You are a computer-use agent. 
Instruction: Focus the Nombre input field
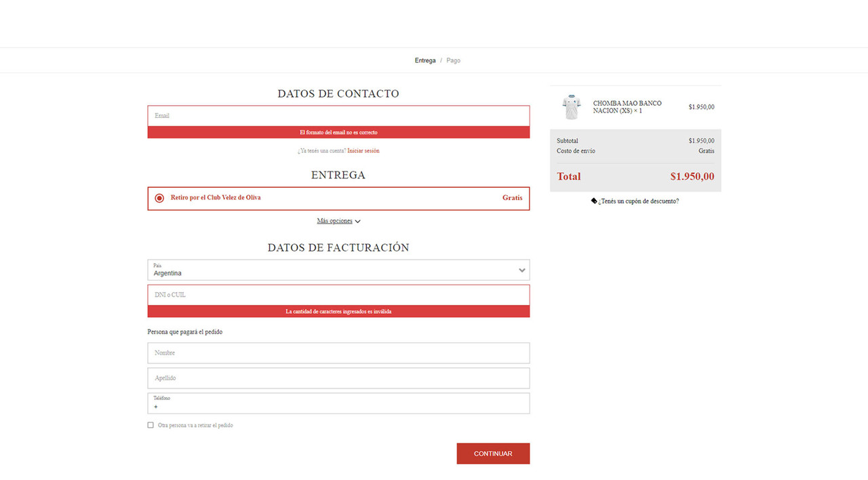338,353
